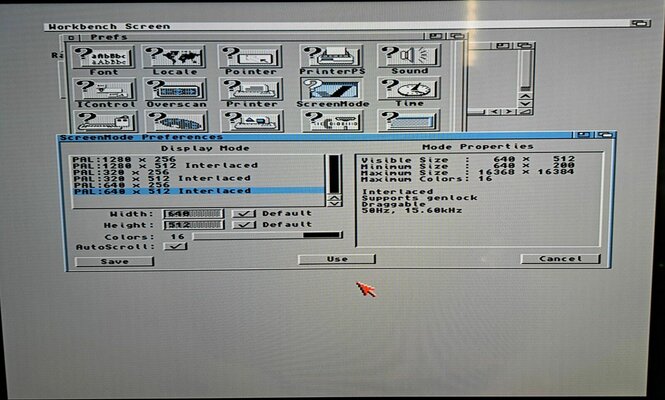Click the 'Supports genlock' text
This screenshot has height=400, width=665.
(x=419, y=198)
